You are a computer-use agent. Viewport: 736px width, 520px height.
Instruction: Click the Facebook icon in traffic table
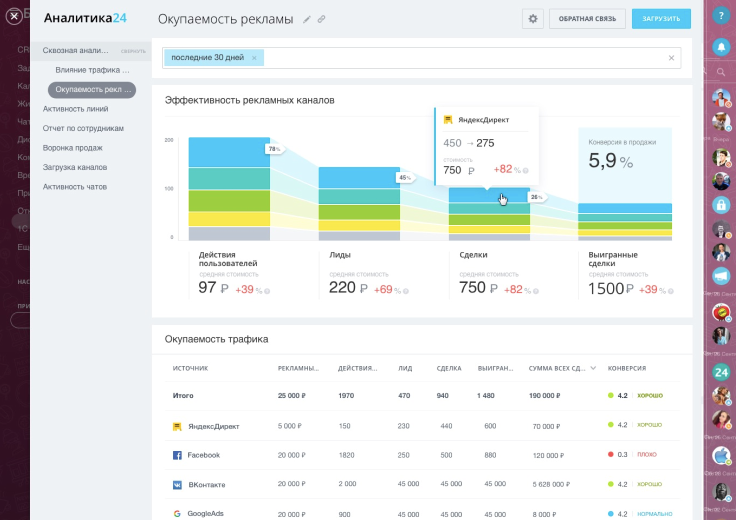(x=177, y=455)
